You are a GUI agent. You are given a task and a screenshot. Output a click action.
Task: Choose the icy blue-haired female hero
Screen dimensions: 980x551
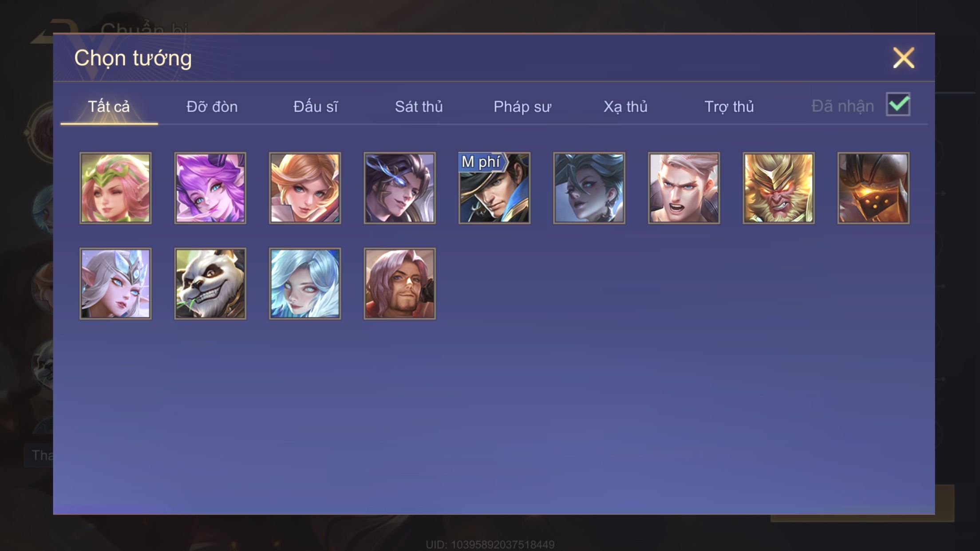point(305,283)
